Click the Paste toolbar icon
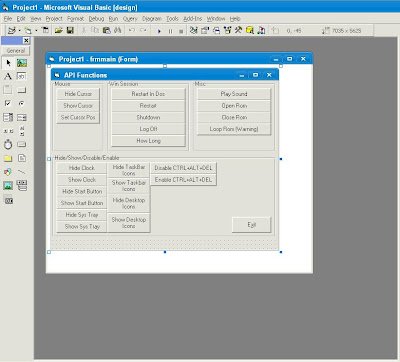This screenshot has width=400, height=362. [106, 31]
